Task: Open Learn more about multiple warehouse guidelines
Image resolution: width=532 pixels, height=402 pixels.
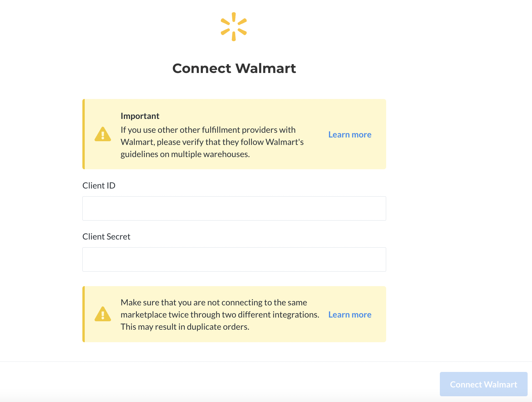Action: pyautogui.click(x=350, y=134)
